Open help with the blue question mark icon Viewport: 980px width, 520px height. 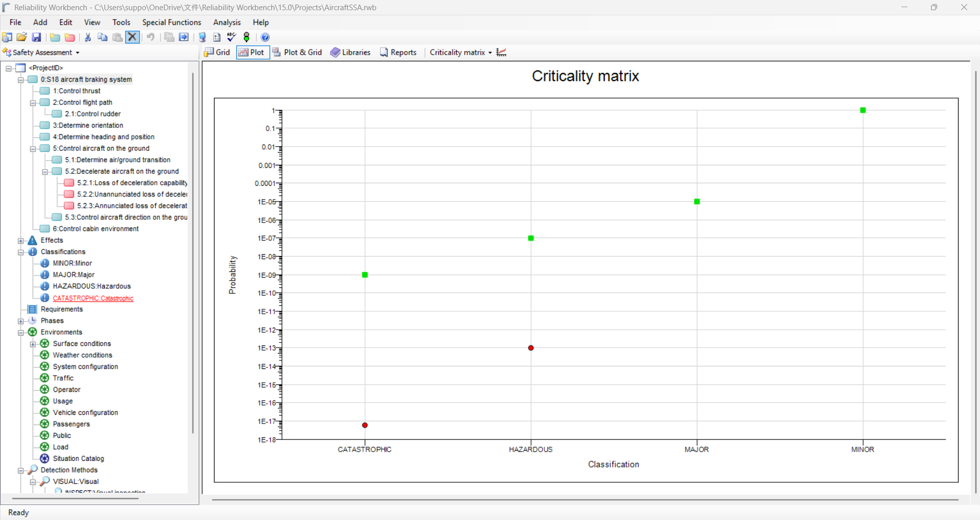pos(265,37)
